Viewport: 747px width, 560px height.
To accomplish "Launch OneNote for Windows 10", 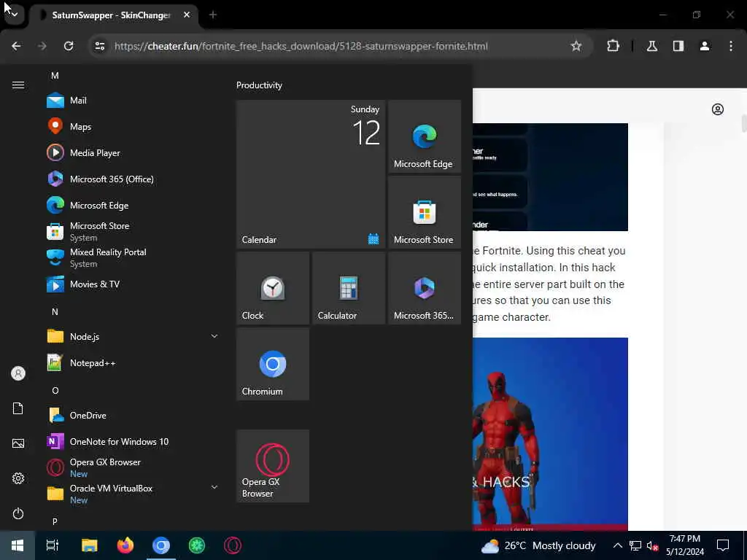I will 133,441.
